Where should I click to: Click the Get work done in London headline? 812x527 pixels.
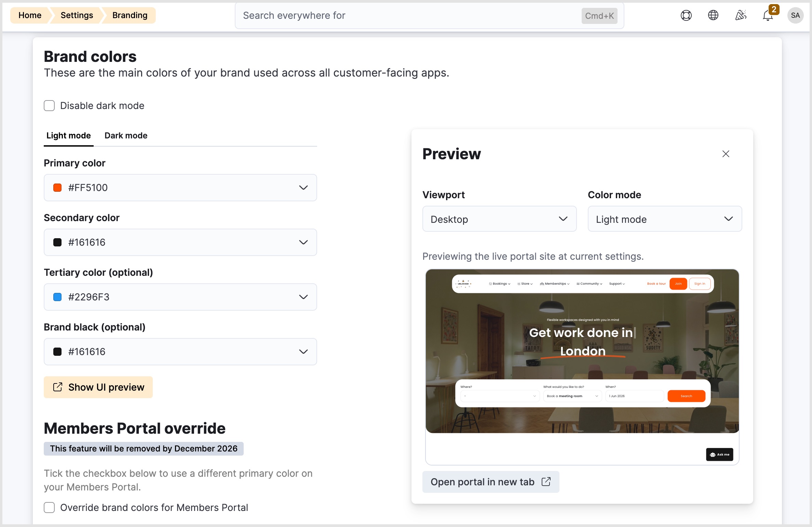[x=582, y=342]
